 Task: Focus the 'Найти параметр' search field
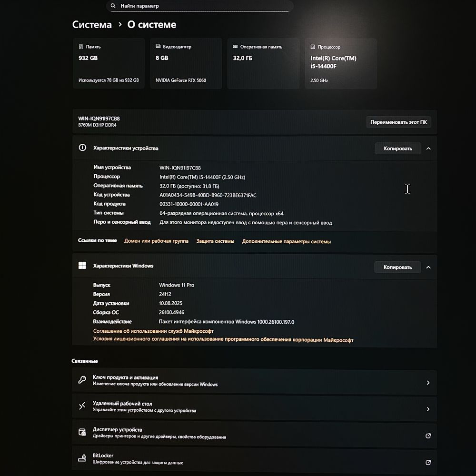(x=200, y=6)
